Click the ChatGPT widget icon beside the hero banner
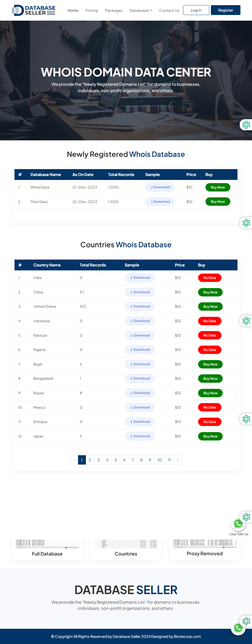Image resolution: width=252 pixels, height=644 pixels. (x=246, y=125)
